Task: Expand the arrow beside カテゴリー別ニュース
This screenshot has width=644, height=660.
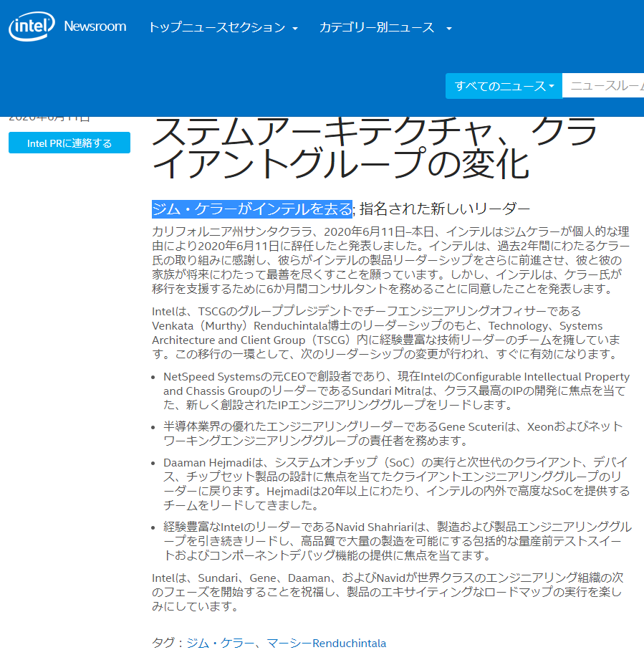Action: [449, 29]
